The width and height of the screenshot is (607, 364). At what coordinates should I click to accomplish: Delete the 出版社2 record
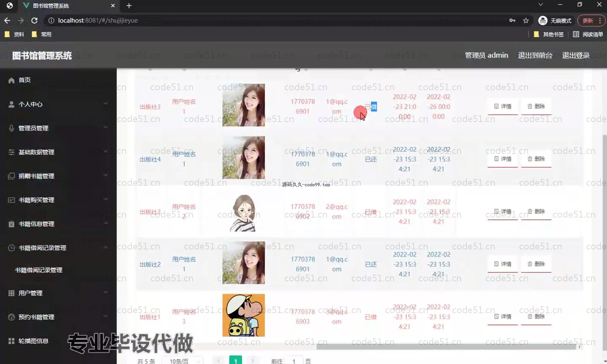pyautogui.click(x=536, y=264)
